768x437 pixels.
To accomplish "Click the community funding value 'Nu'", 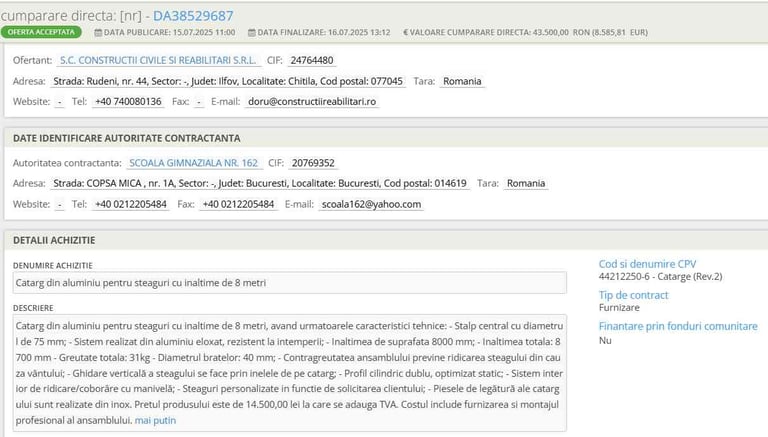I will point(605,340).
